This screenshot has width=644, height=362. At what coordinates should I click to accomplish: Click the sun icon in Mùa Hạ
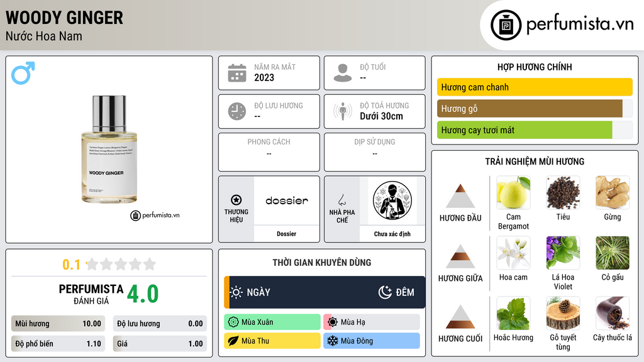tap(333, 322)
